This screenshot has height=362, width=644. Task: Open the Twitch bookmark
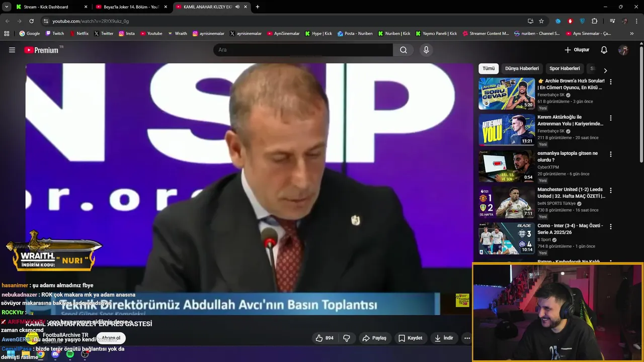click(x=55, y=34)
